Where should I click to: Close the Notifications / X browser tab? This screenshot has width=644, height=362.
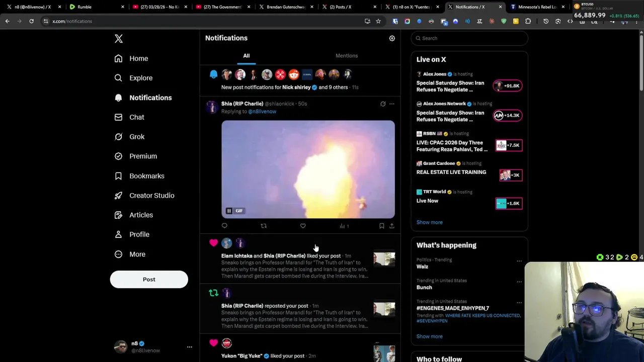tap(500, 7)
